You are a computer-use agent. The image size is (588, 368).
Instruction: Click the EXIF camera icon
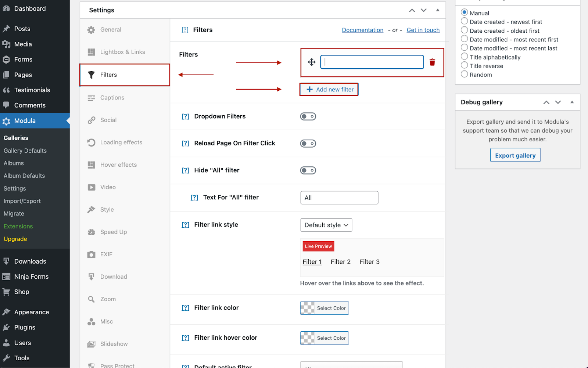[x=91, y=255]
